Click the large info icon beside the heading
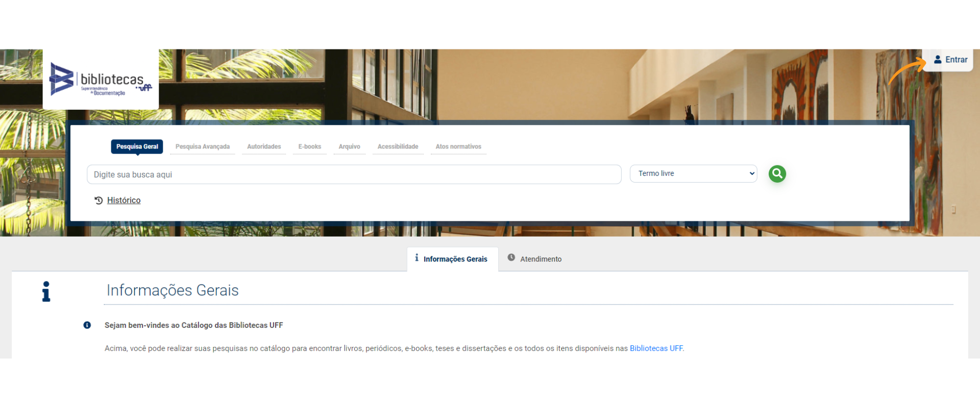 pyautogui.click(x=46, y=292)
